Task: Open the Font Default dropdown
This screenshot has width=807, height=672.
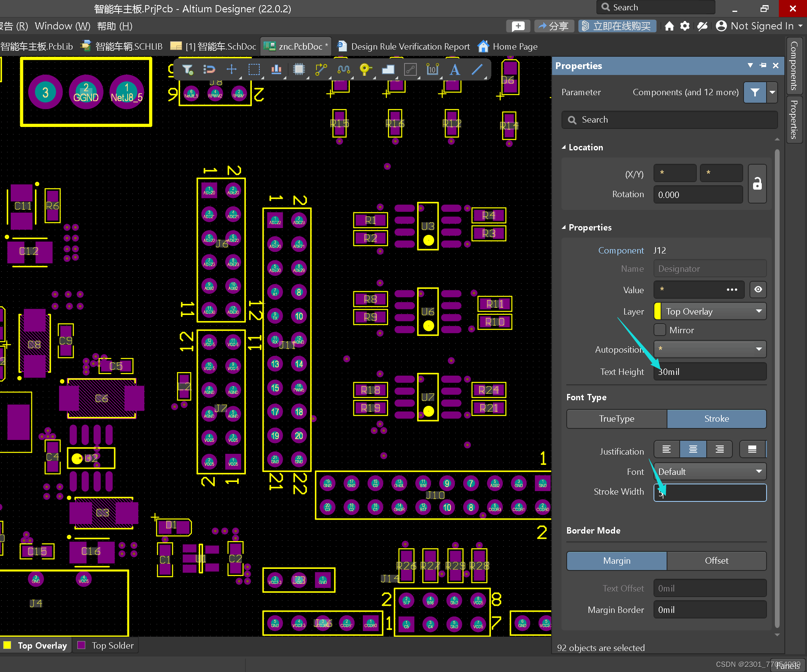Action: click(710, 472)
